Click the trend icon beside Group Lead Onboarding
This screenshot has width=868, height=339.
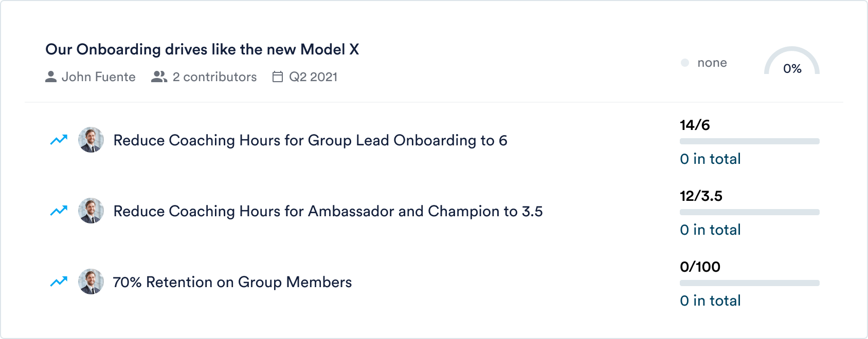pyautogui.click(x=59, y=140)
